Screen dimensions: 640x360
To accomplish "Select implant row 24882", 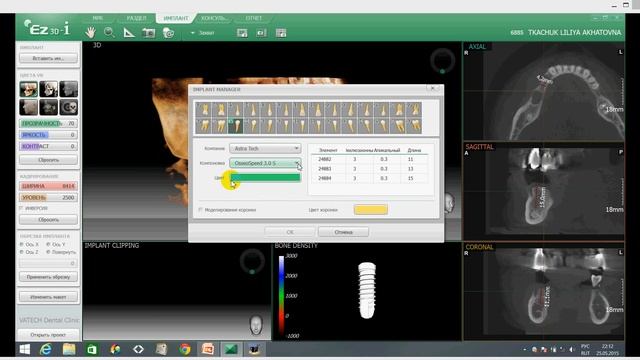I will pos(369,159).
